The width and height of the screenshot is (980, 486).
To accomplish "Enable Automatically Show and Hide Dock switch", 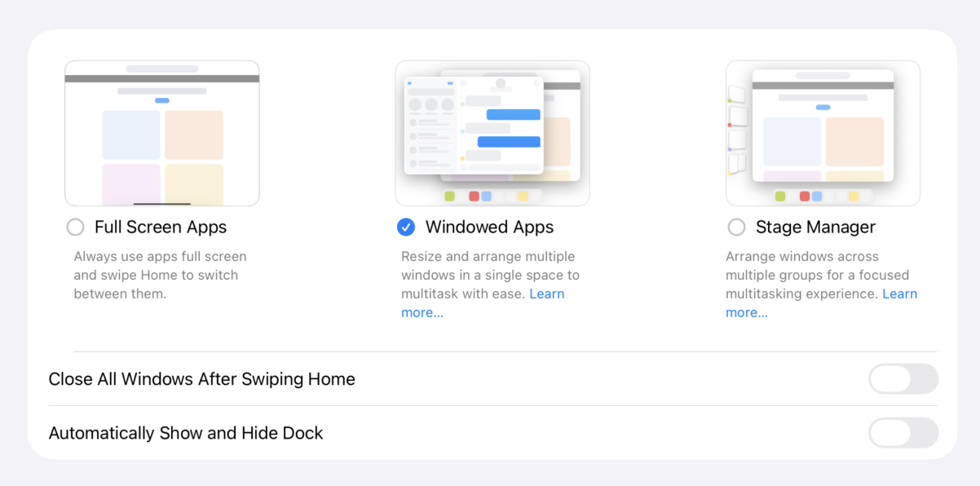I will (x=903, y=433).
